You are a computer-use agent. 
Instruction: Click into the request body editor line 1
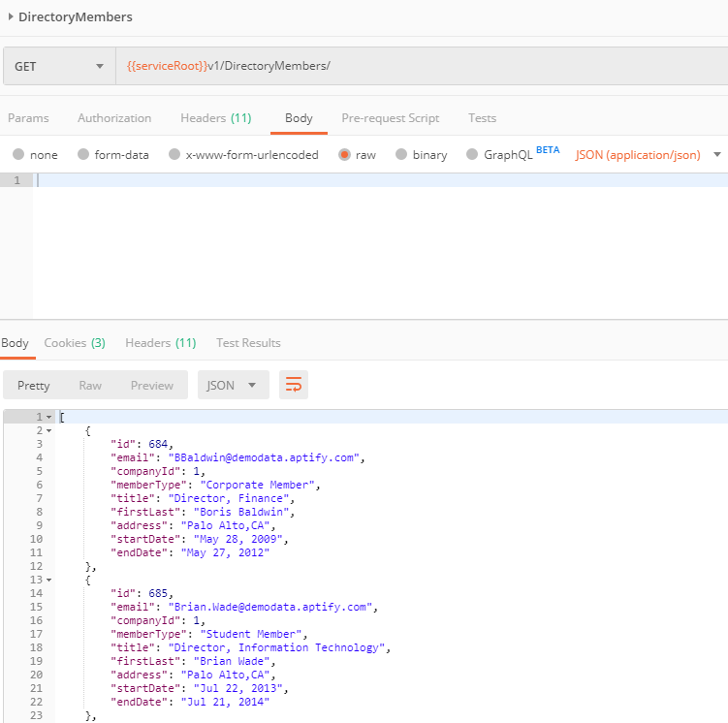tap(381, 180)
